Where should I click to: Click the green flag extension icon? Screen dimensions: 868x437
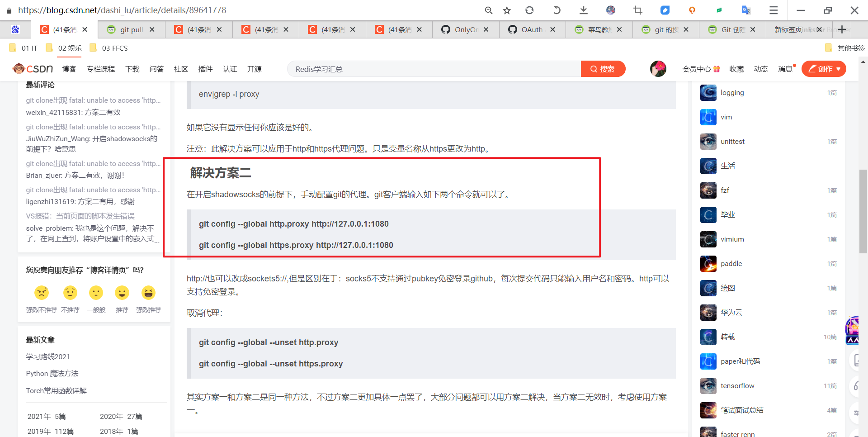click(719, 10)
